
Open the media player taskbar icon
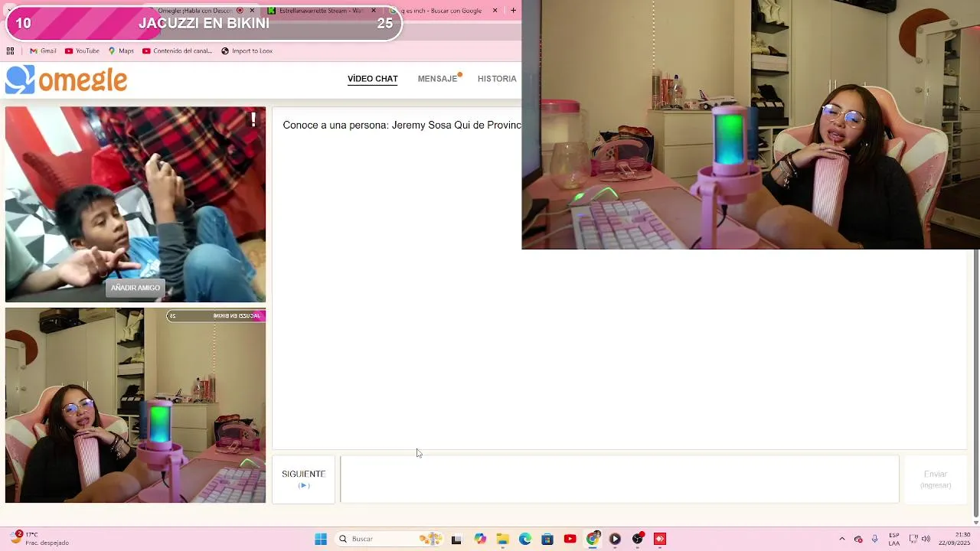click(615, 539)
